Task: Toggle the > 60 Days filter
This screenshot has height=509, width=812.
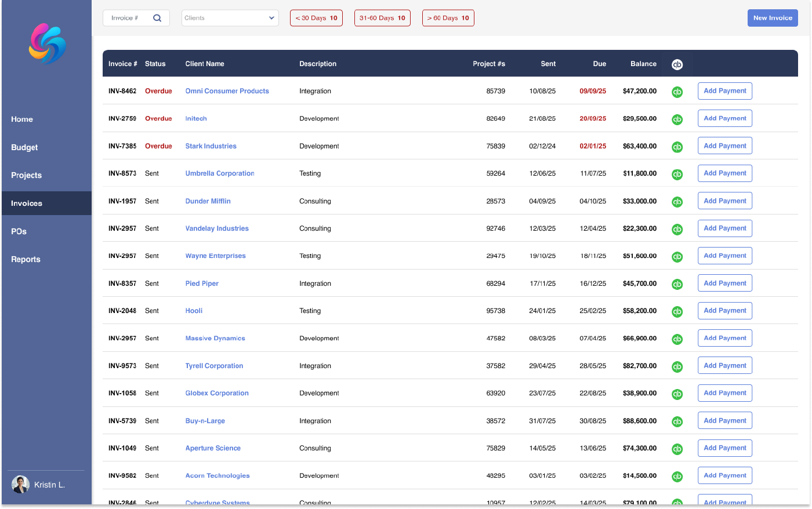Action: [448, 18]
